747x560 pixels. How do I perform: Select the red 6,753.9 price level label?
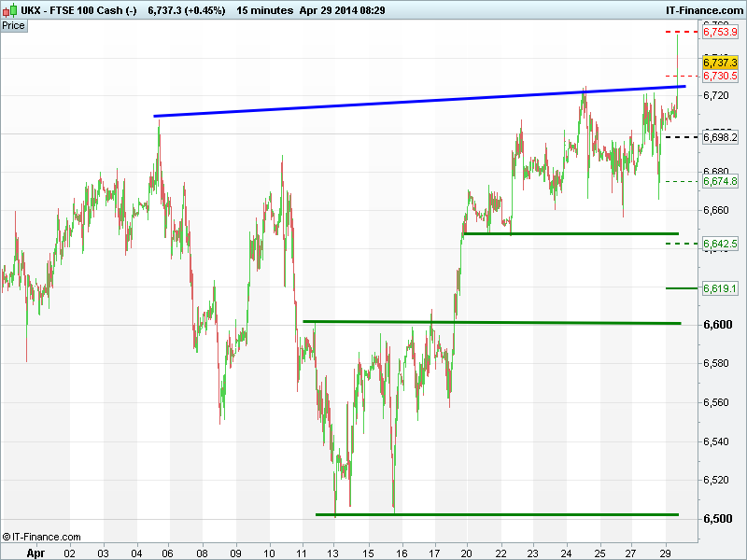tap(720, 33)
